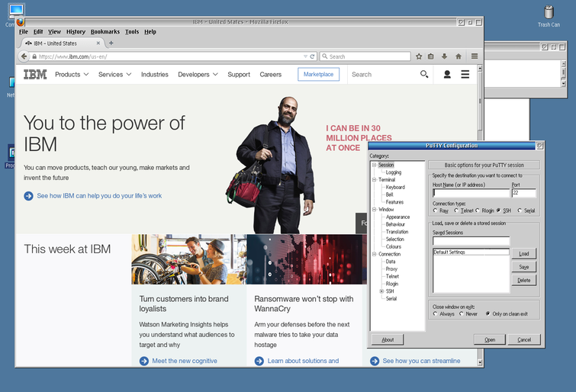
Task: Open the IBM page hamburger menu icon
Action: coord(465,74)
